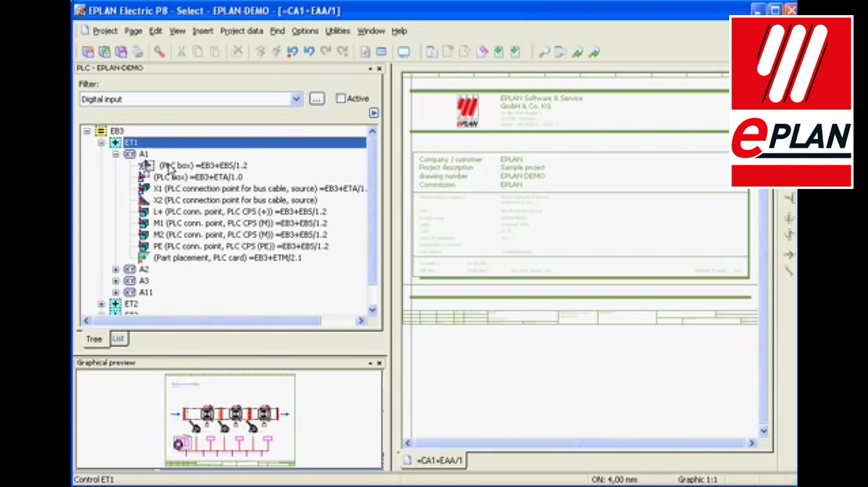Click the graphical preview schematic thumbnail
The height and width of the screenshot is (487, 868).
click(x=230, y=421)
